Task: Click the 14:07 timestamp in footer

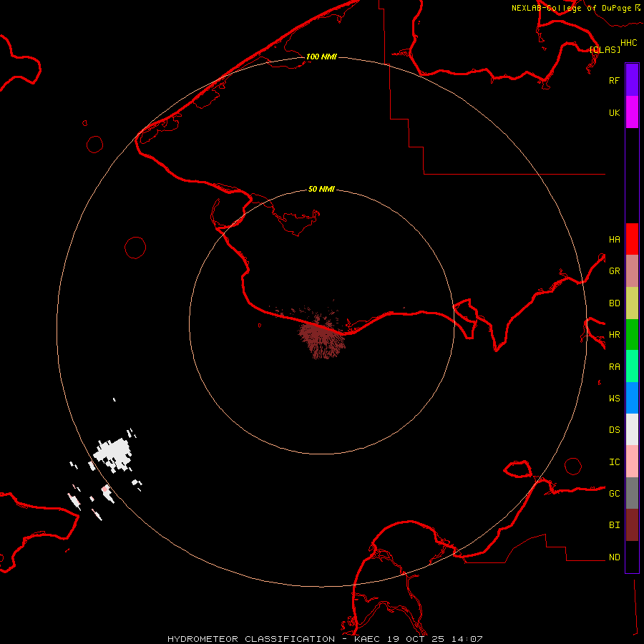Action: click(x=467, y=639)
